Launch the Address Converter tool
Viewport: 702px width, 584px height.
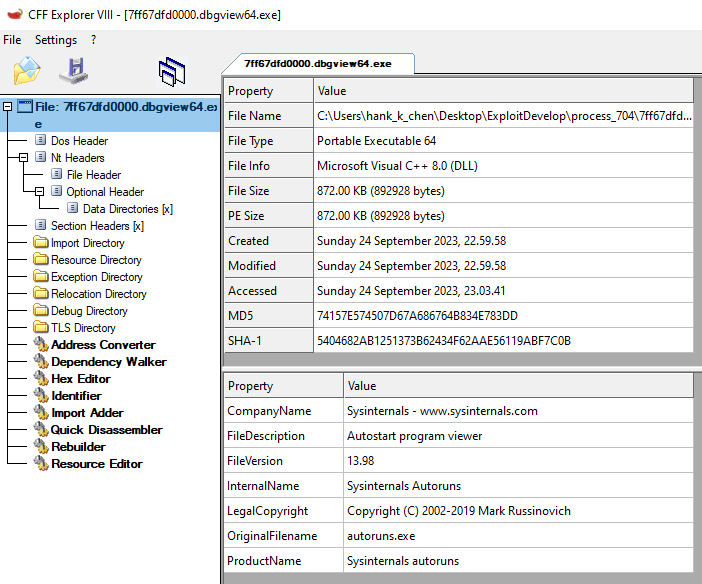(x=103, y=345)
